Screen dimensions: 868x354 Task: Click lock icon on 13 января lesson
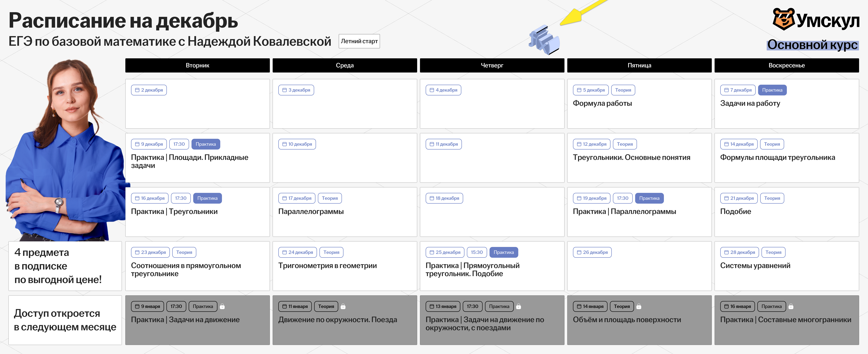click(519, 307)
